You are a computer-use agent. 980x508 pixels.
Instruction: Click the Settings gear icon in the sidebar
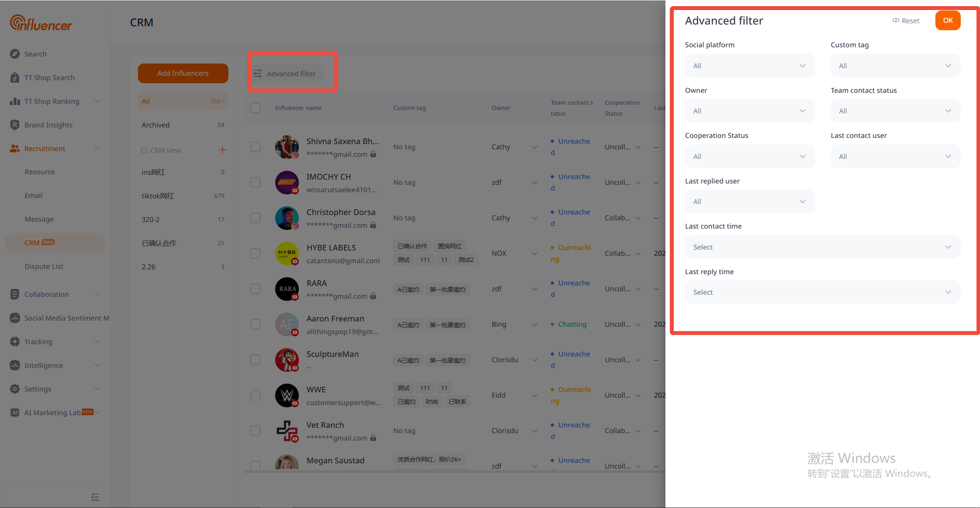(x=15, y=389)
